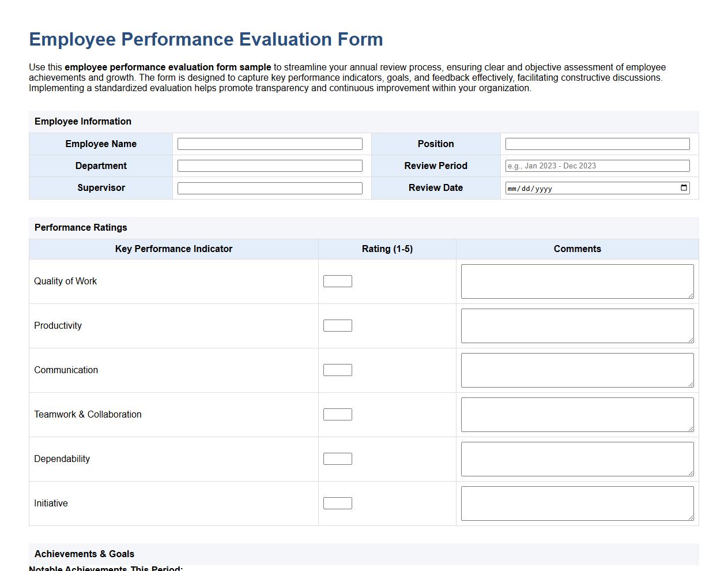Click the Dependability comments textarea

576,459
